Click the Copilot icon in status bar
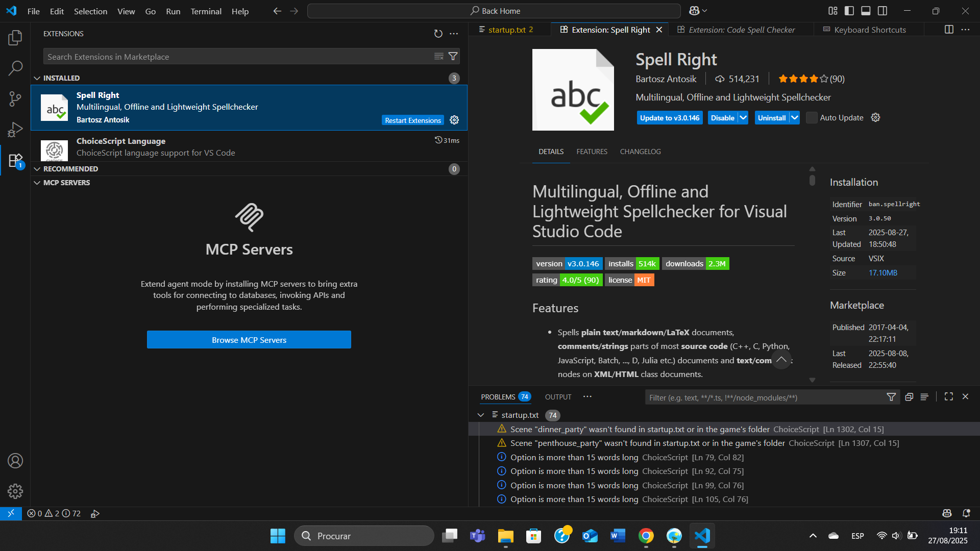Image resolution: width=980 pixels, height=551 pixels. (x=947, y=513)
